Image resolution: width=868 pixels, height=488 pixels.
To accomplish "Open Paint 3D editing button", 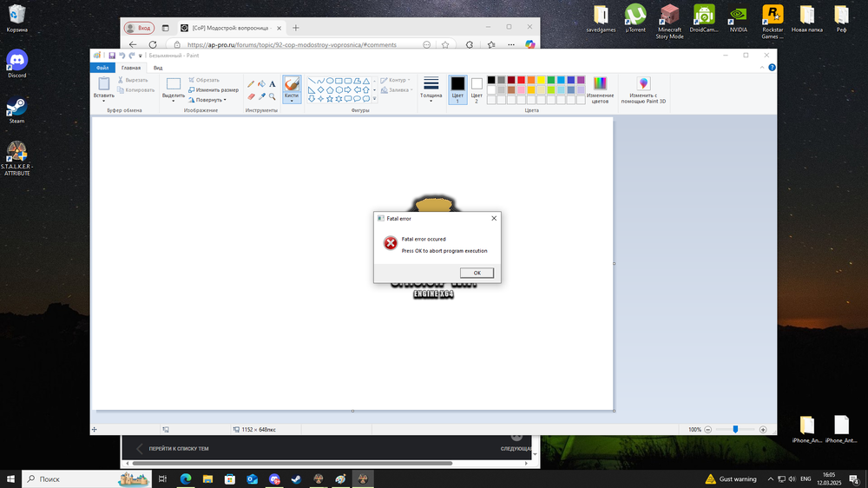I will [x=643, y=89].
